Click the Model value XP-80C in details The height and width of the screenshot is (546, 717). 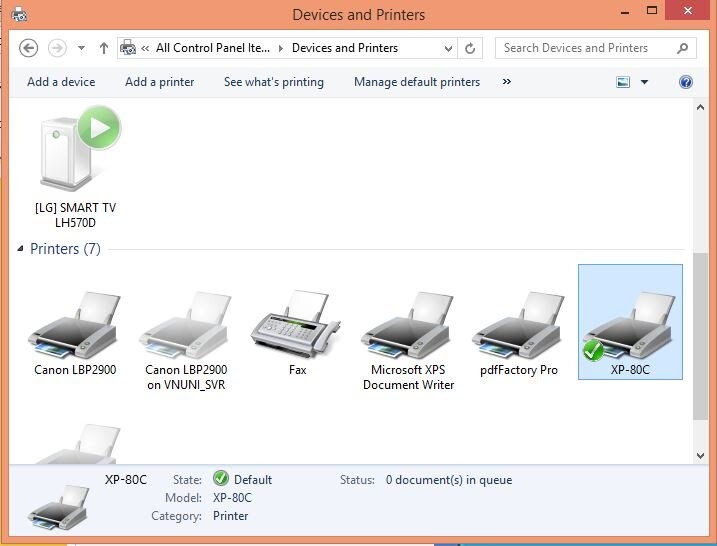tap(232, 498)
